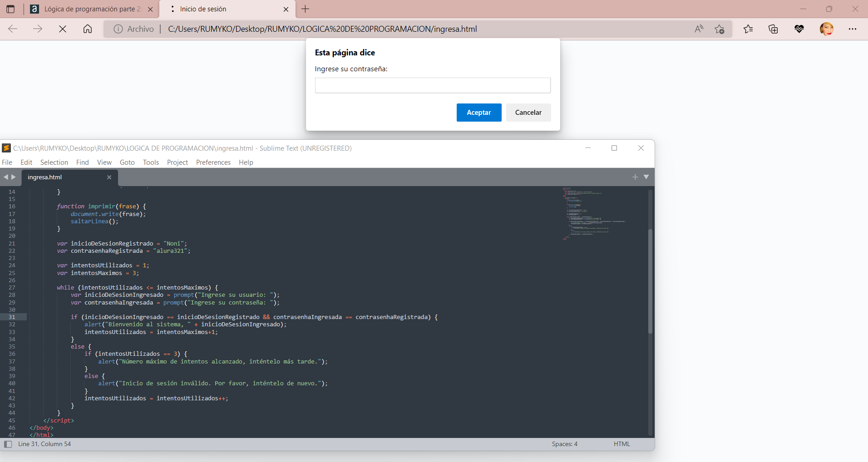Open the File menu in Sublime Text
This screenshot has height=462, width=868.
coord(7,162)
